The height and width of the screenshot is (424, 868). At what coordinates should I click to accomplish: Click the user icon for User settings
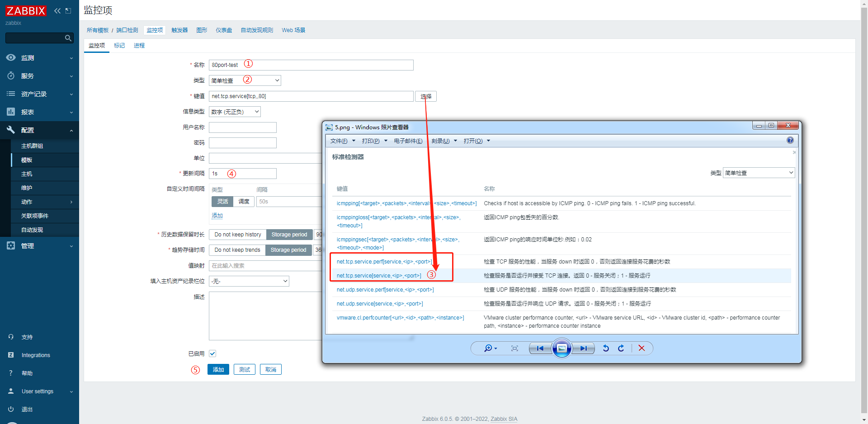pyautogui.click(x=11, y=391)
